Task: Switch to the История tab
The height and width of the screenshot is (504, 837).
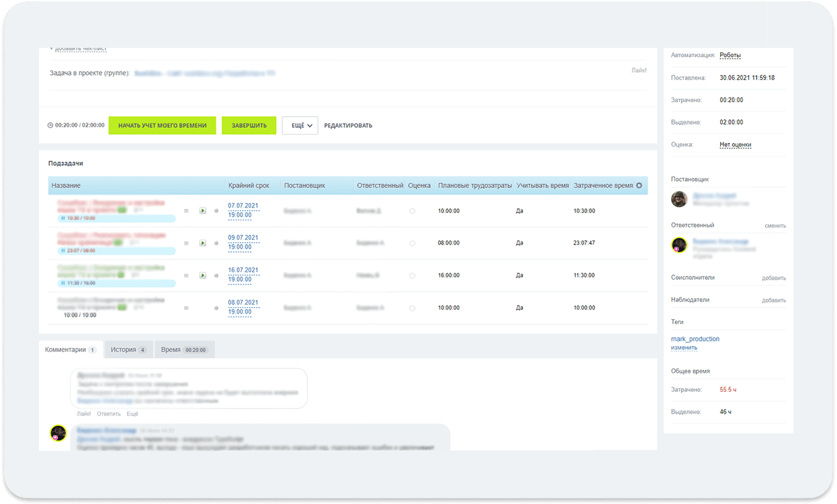Action: [x=129, y=349]
